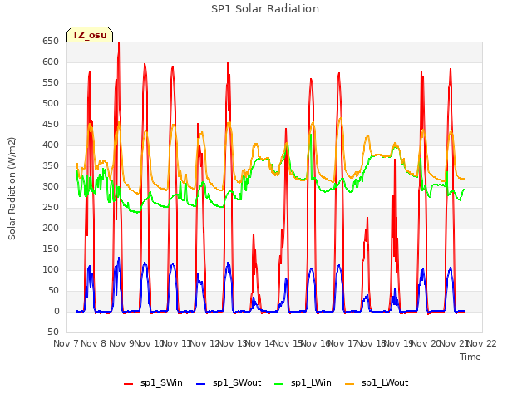Click the 600 y-axis tick value
The height and width of the screenshot is (399, 532).
tap(51, 62)
